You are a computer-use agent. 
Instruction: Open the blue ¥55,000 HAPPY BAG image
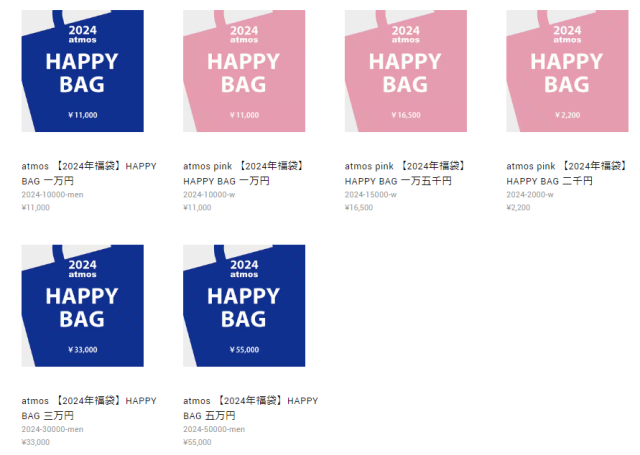(x=244, y=306)
